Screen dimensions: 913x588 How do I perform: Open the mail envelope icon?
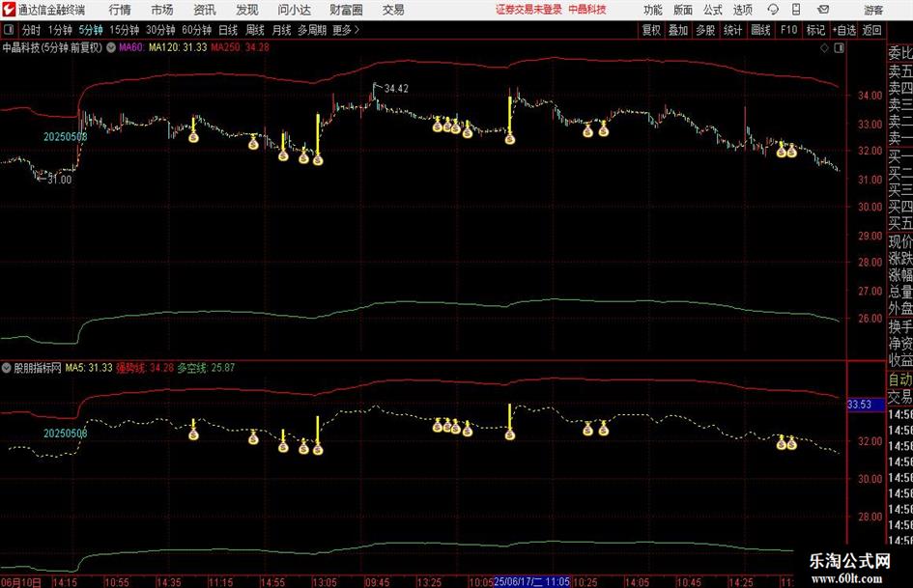(x=823, y=10)
